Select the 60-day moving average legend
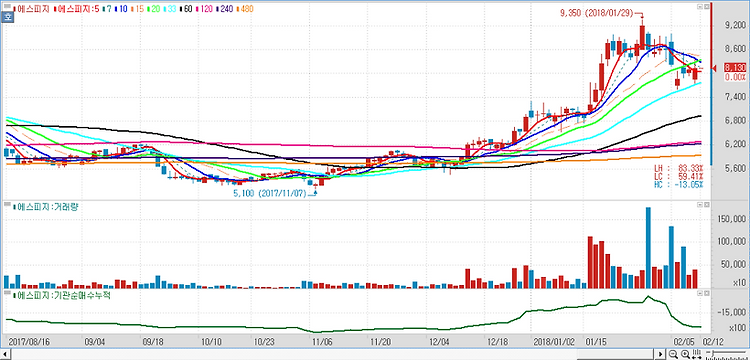 point(186,9)
